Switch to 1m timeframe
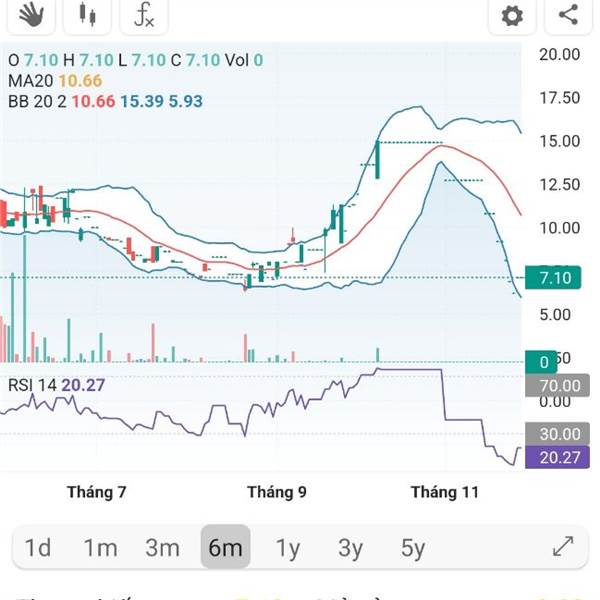 (x=100, y=547)
